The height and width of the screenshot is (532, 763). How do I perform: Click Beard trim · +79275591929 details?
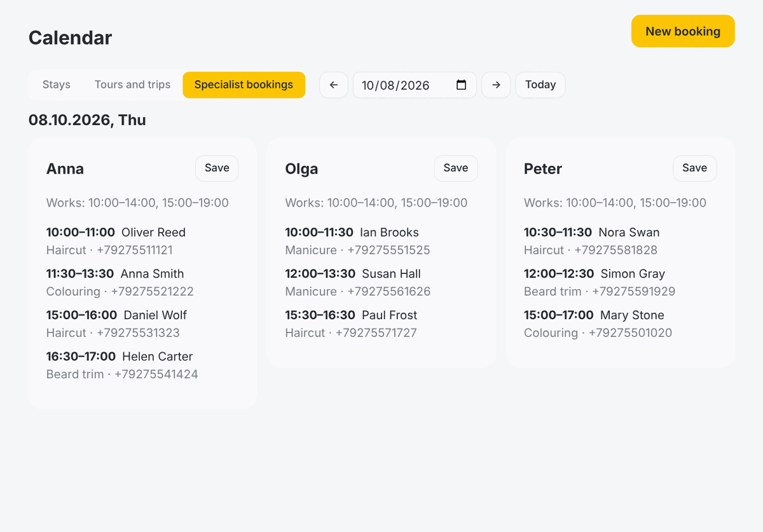600,292
